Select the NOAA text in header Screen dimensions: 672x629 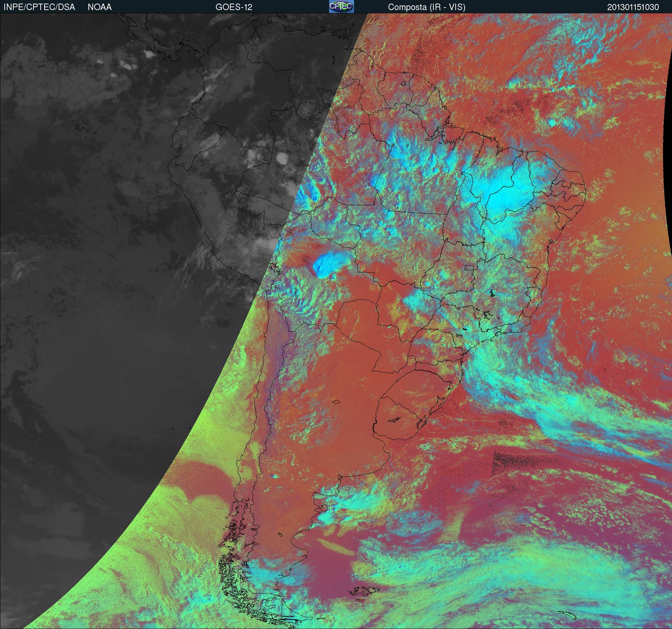pos(100,7)
